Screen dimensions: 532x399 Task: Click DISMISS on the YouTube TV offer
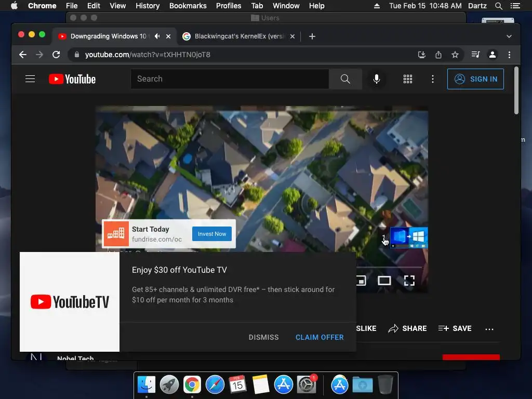tap(263, 337)
